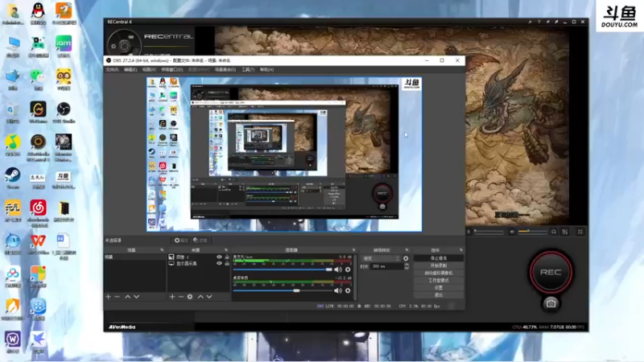Click the source 滤镜 filters toolbar button
Viewport: 644px width, 362px height.
coord(200,241)
